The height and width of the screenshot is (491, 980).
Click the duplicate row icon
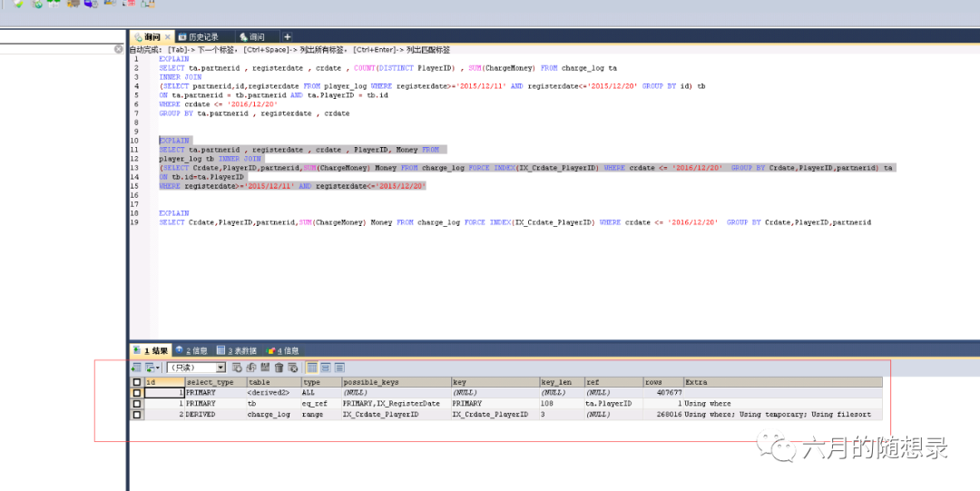click(x=251, y=368)
